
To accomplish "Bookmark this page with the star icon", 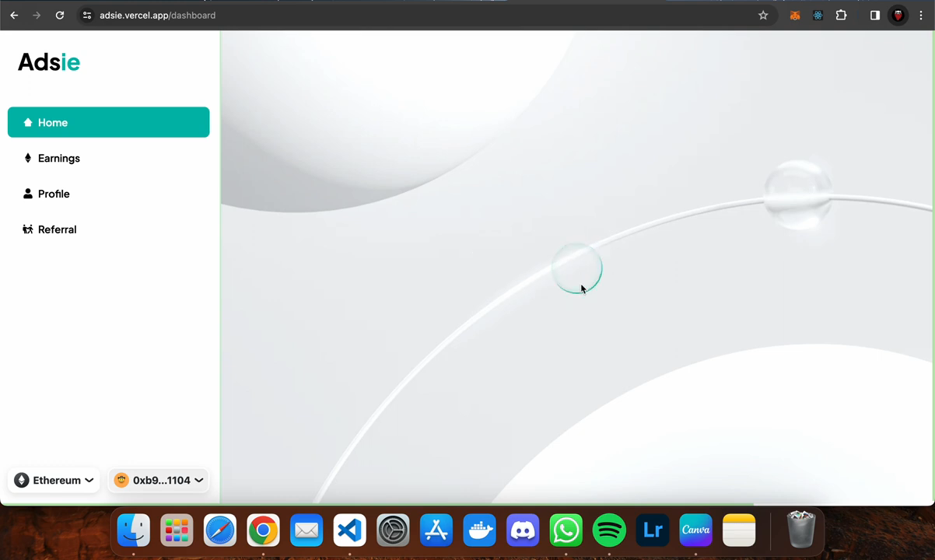I will pyautogui.click(x=763, y=15).
